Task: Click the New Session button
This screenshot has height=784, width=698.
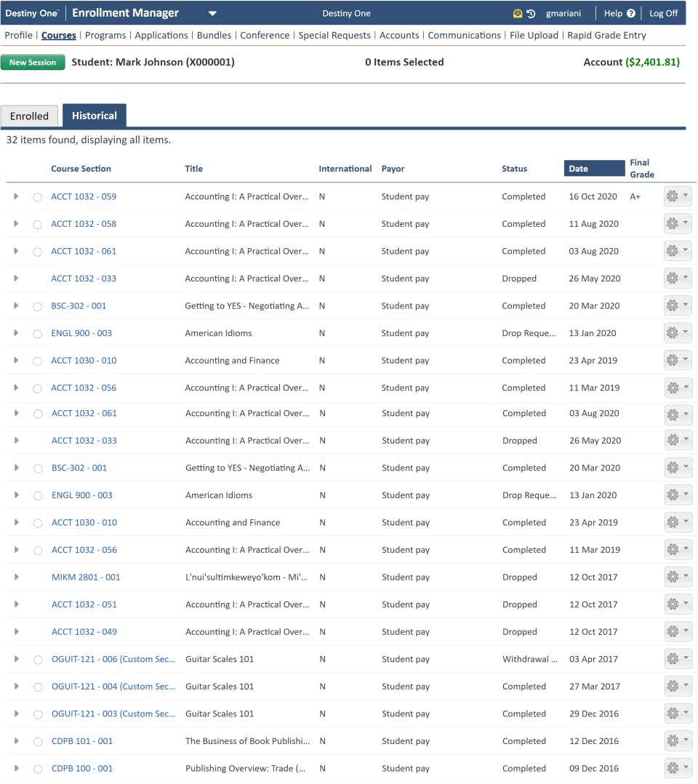Action: tap(33, 62)
